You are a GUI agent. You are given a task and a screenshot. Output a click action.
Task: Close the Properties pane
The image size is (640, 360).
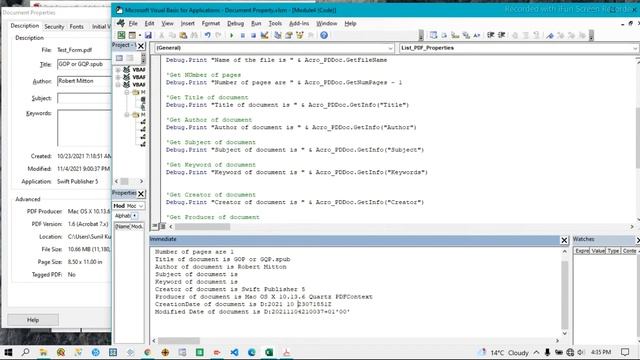point(141,193)
